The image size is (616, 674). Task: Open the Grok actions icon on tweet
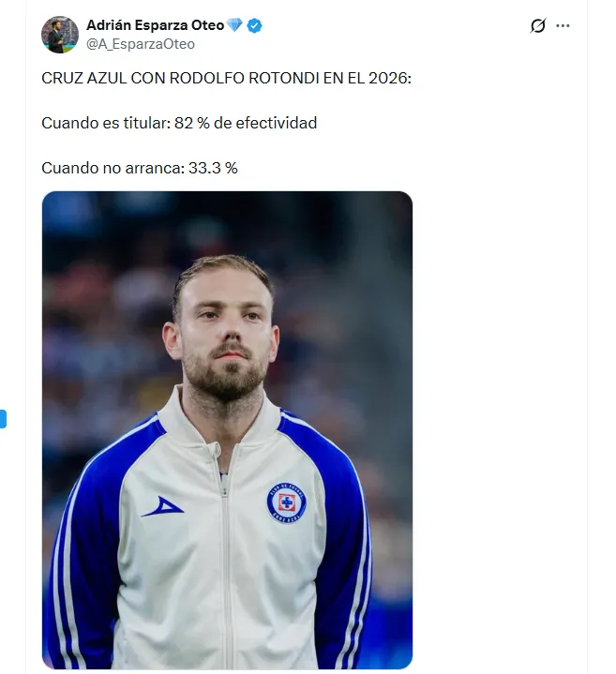coord(537,26)
